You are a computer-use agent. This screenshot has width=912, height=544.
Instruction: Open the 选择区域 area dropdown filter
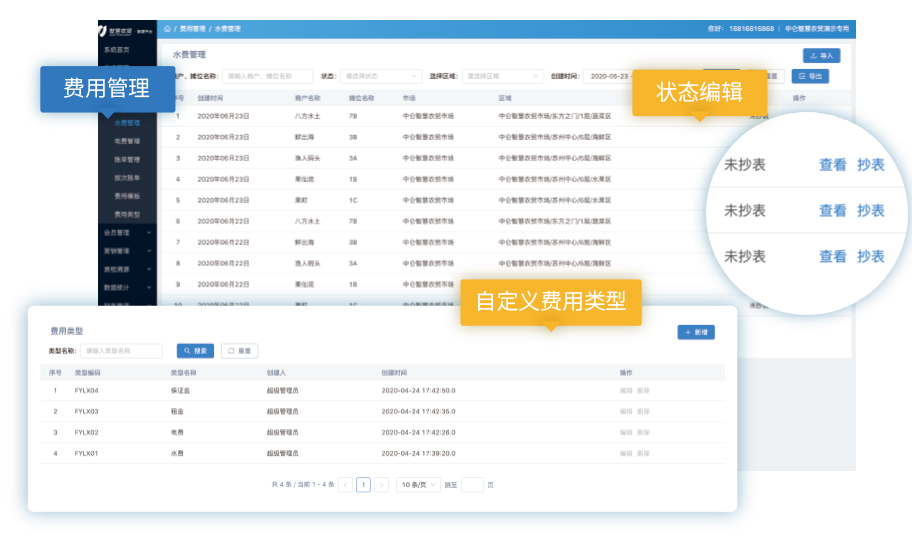click(x=502, y=76)
